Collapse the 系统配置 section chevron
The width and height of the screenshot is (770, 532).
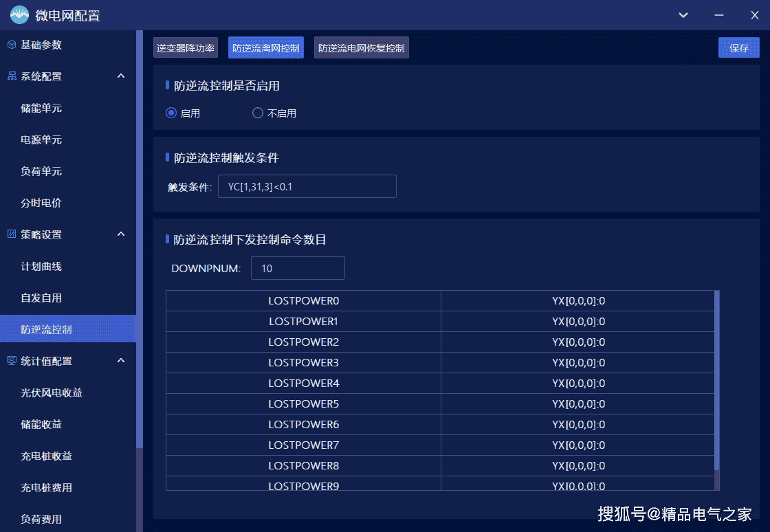pyautogui.click(x=121, y=76)
